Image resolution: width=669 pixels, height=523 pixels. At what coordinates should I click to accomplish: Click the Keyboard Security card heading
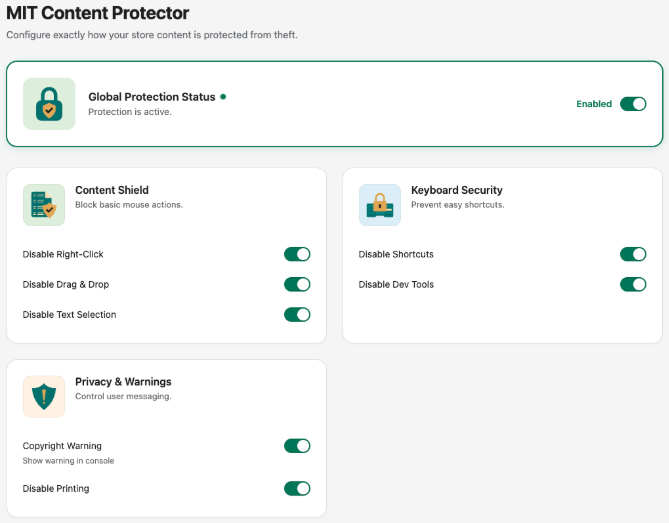click(x=456, y=190)
